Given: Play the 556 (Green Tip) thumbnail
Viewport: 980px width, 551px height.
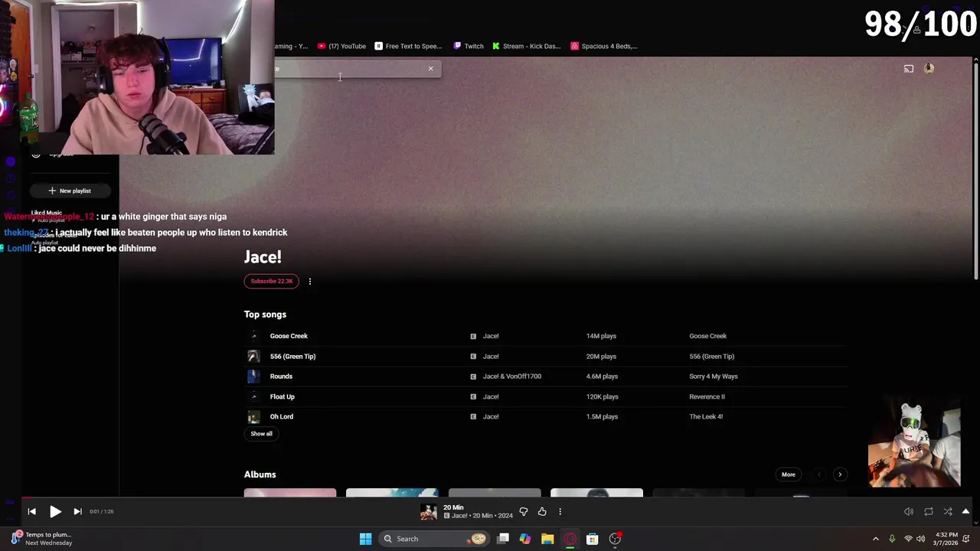Looking at the screenshot, I should (x=253, y=357).
